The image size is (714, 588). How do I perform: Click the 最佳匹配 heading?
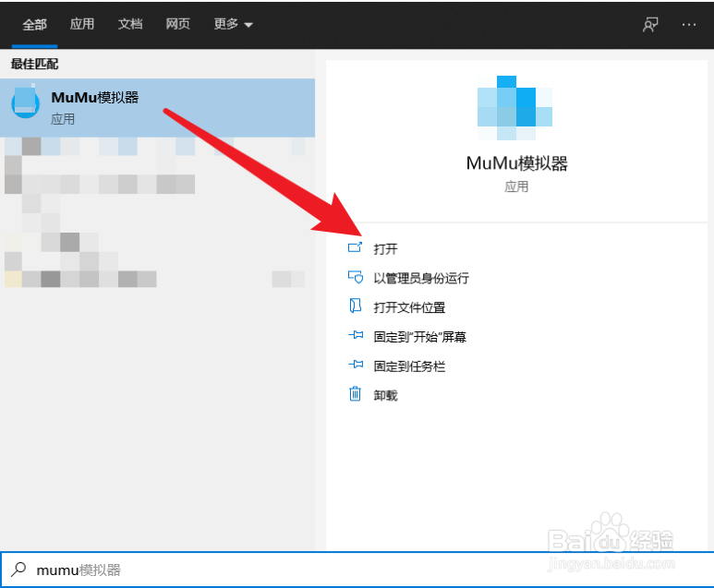pos(34,64)
